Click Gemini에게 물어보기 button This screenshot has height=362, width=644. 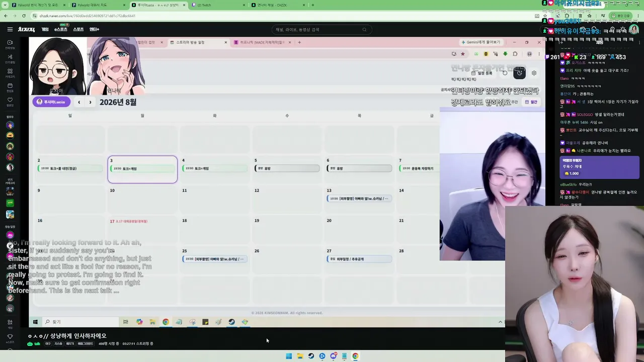pos(481,42)
